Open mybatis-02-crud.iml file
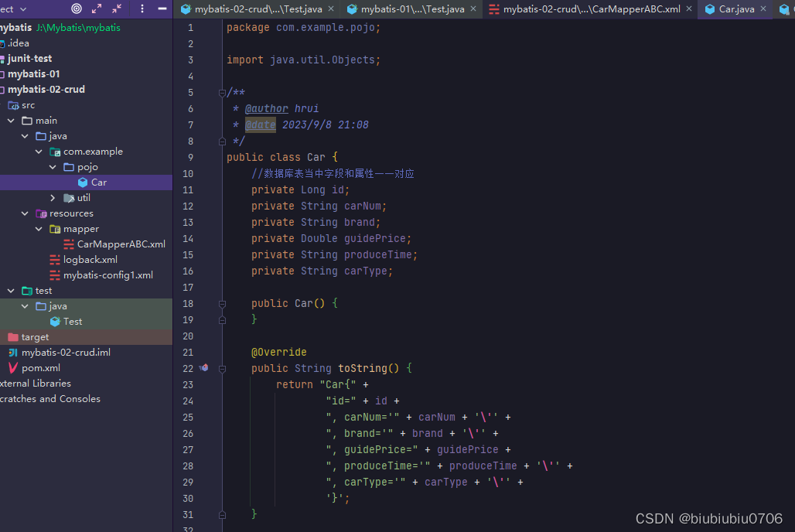The height and width of the screenshot is (532, 795). 66,353
